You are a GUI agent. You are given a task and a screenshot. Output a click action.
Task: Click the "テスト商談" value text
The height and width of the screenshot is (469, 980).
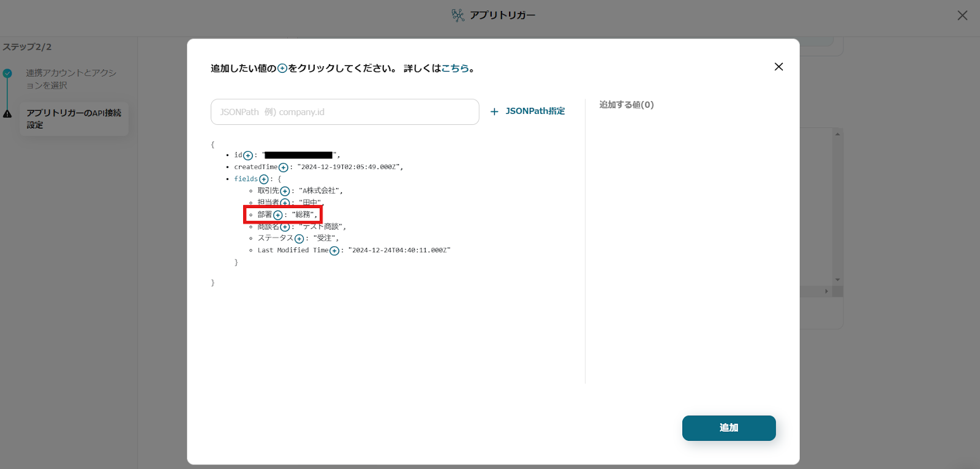coord(321,227)
